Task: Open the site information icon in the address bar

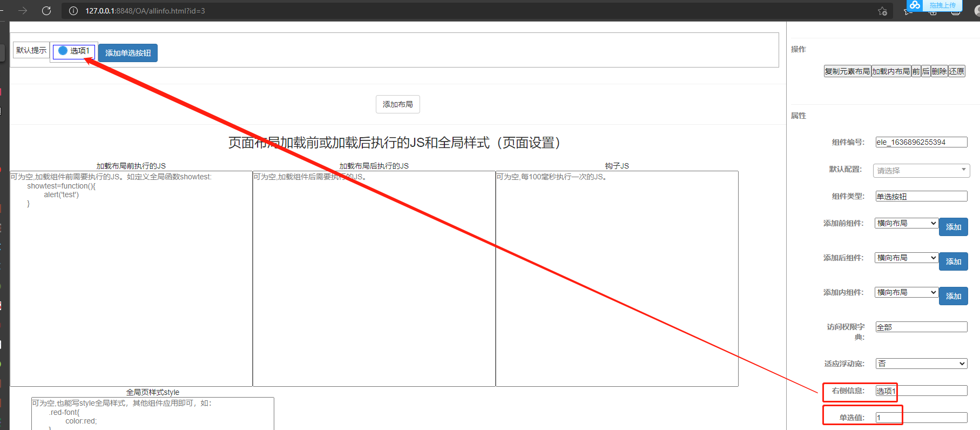Action: 73,11
